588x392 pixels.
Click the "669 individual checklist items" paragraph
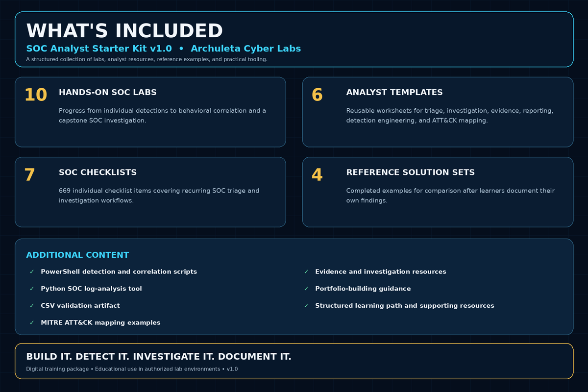(x=159, y=196)
